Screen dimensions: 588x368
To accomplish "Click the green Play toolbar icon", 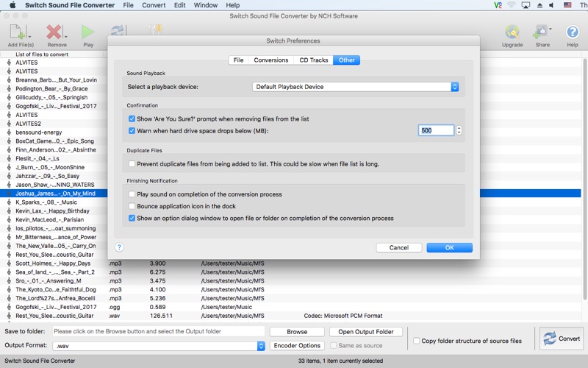I will tap(88, 32).
